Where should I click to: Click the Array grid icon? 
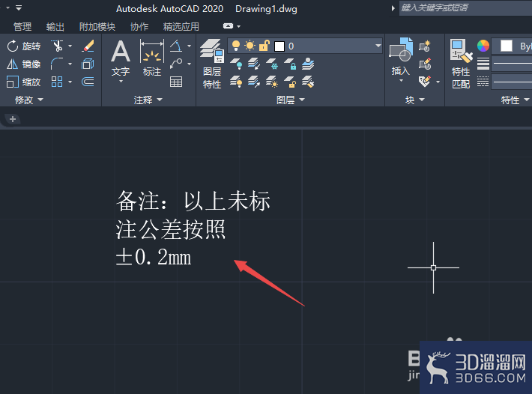(x=57, y=82)
